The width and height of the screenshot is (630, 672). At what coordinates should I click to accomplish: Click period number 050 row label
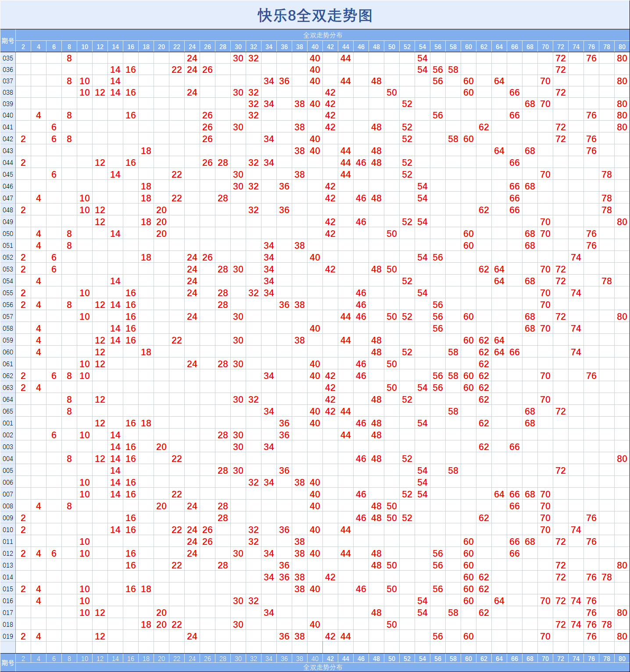coord(8,233)
